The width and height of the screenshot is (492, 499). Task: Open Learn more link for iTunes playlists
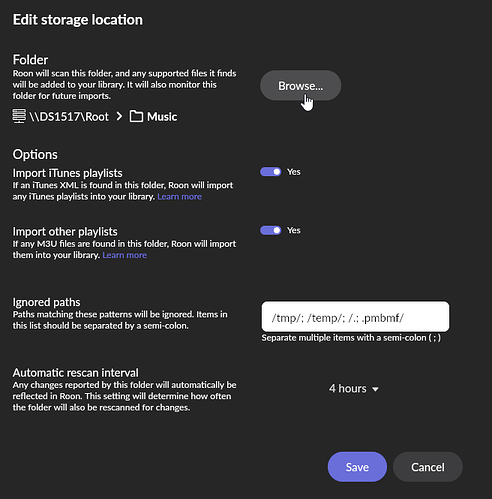[x=179, y=197]
